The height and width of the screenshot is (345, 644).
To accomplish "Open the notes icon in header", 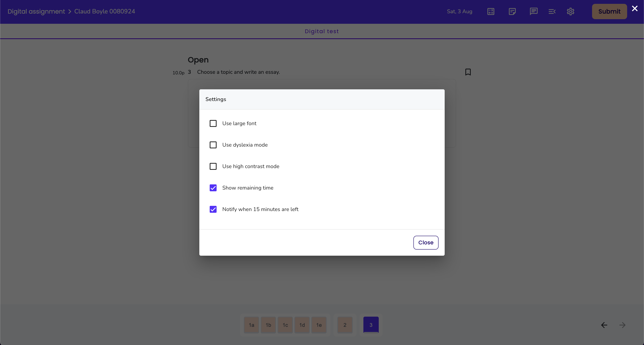I will tap(512, 11).
